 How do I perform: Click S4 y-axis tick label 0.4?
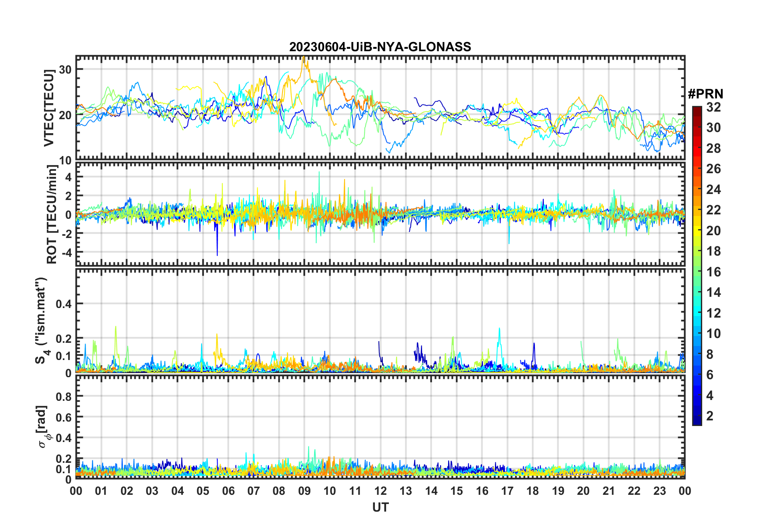point(64,304)
